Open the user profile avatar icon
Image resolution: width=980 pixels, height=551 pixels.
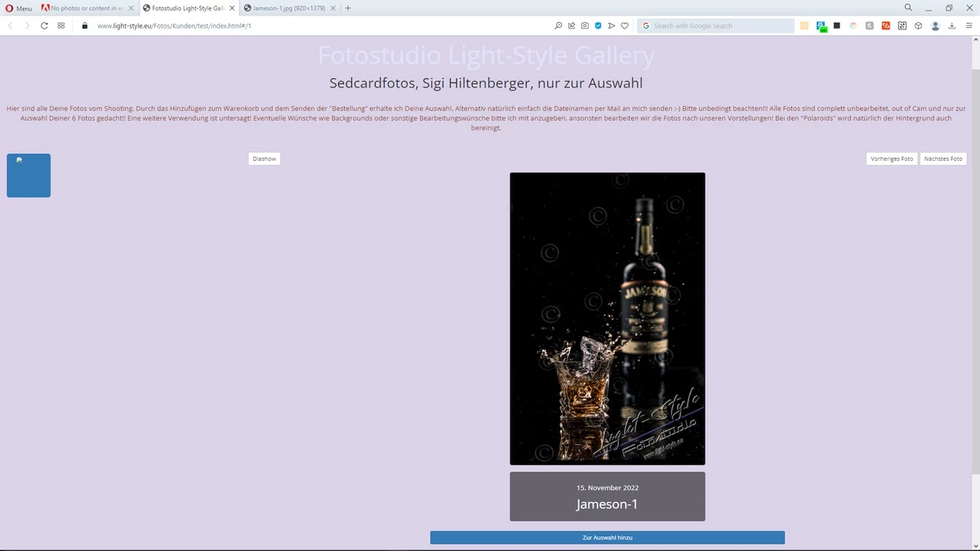pyautogui.click(x=936, y=25)
